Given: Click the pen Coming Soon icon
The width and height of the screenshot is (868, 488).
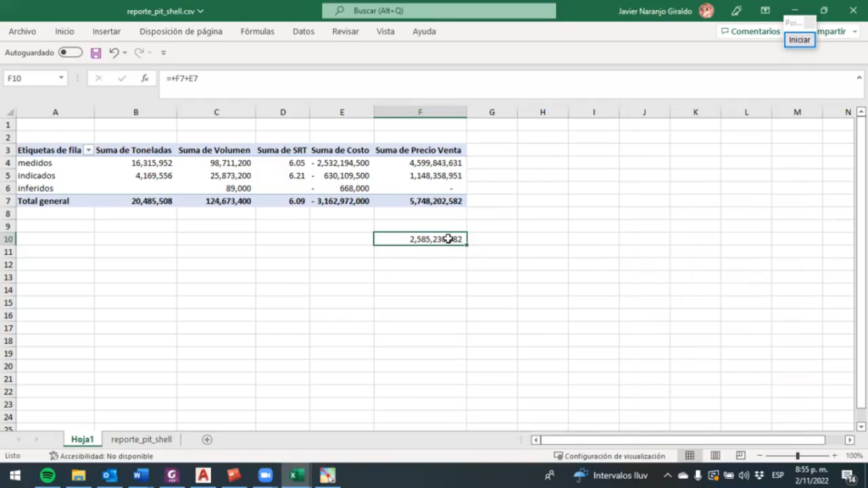Looking at the screenshot, I should (737, 10).
